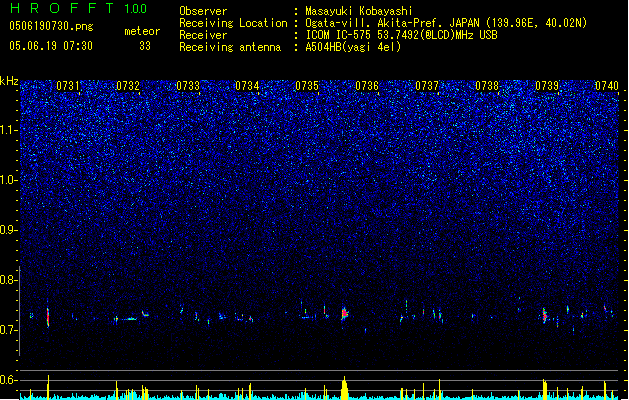Click the 1.1 kHz axis label
This screenshot has height=400, width=629.
click(9, 130)
